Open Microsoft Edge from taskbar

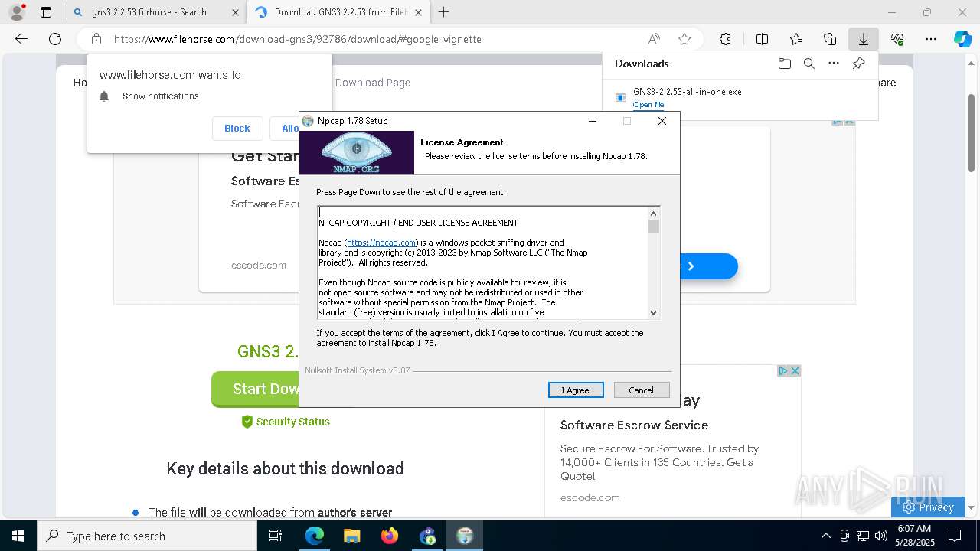(x=315, y=536)
